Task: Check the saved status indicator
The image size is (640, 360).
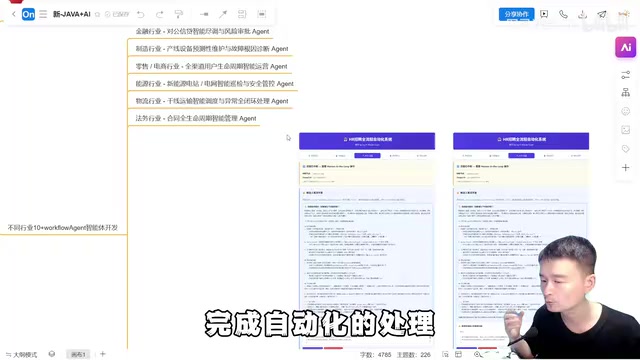Action: 117,14
